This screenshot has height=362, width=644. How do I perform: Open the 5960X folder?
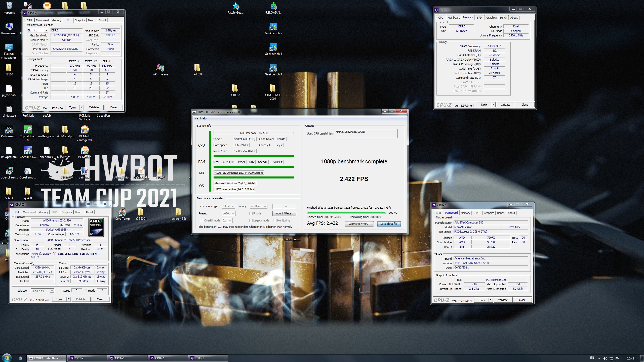[9, 194]
